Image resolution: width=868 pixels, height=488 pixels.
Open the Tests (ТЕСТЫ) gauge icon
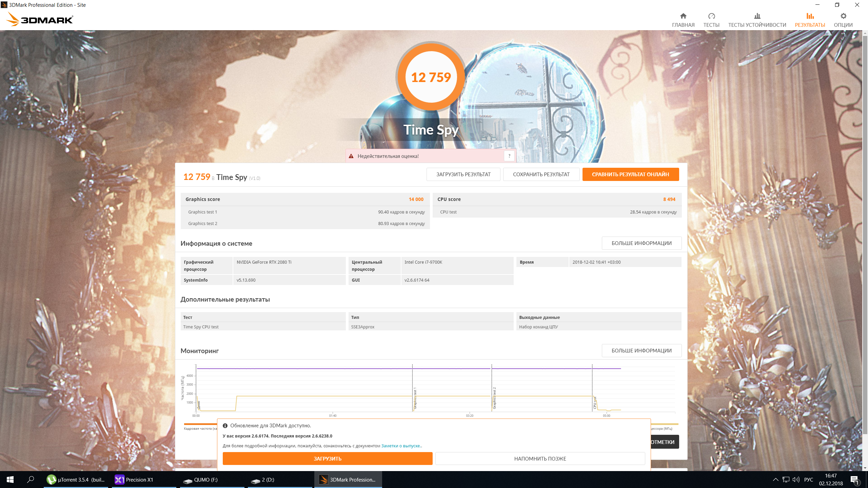pyautogui.click(x=711, y=16)
